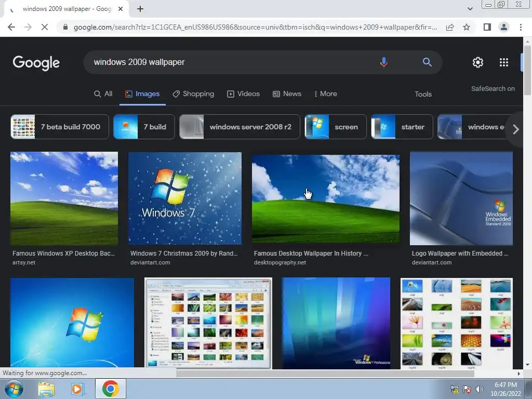The width and height of the screenshot is (532, 399).
Task: Click the Google logo
Action: click(x=36, y=63)
